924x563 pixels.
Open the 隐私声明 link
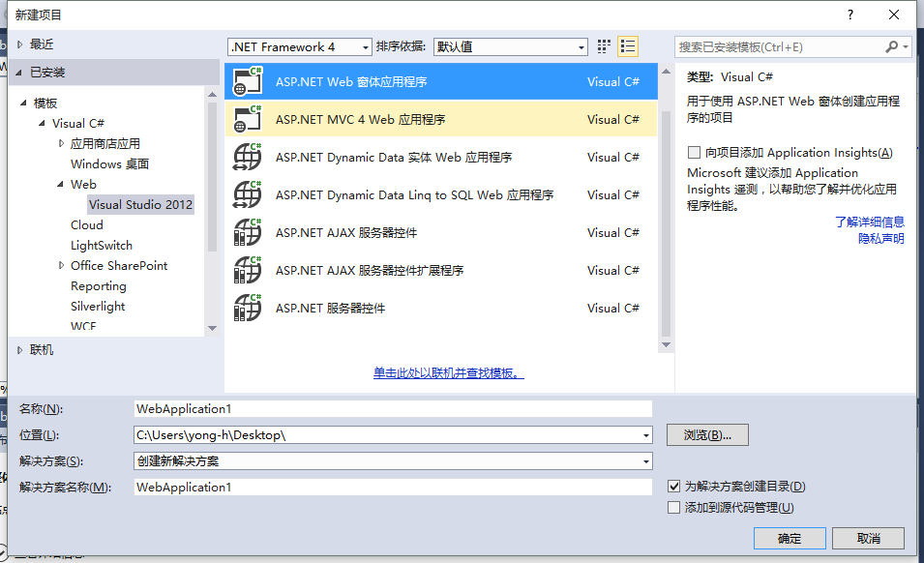click(881, 239)
